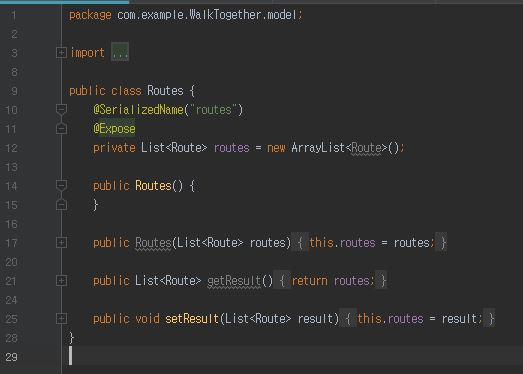Click the @SerializedName annotation
523x374 pixels.
pyautogui.click(x=138, y=110)
